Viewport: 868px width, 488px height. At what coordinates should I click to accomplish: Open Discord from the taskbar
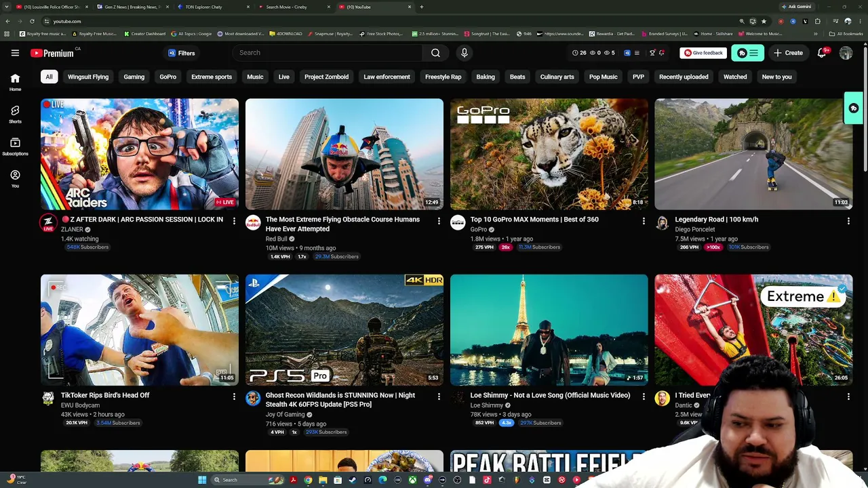tap(427, 480)
